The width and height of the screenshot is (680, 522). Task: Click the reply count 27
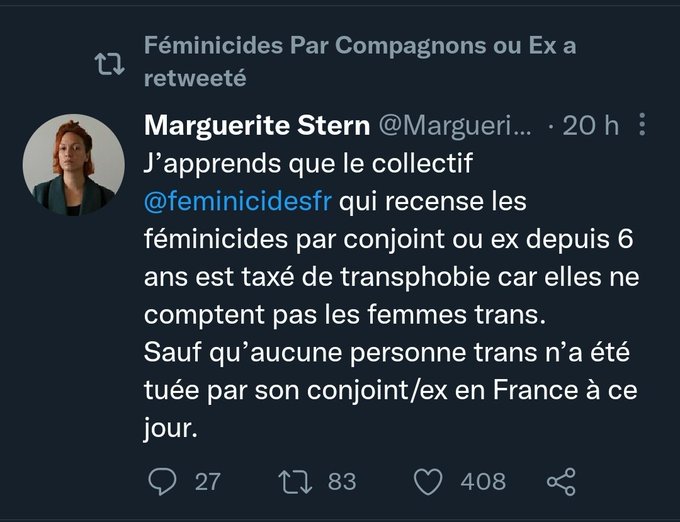(207, 482)
